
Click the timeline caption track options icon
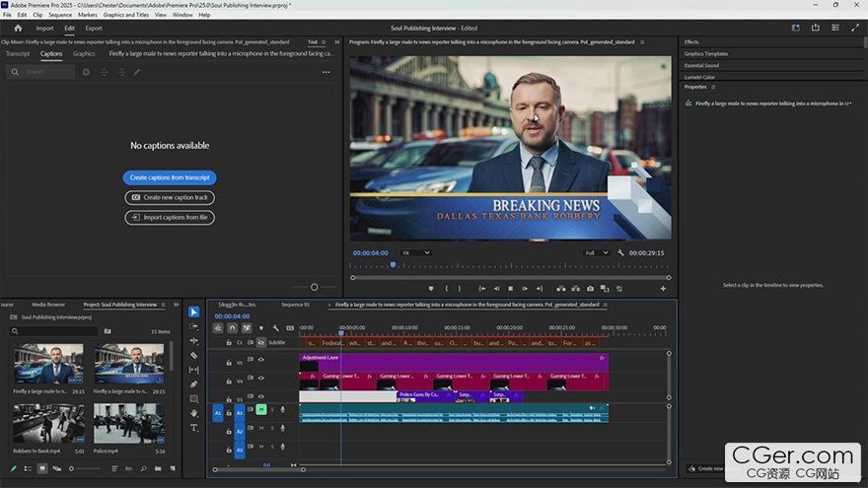pyautogui.click(x=290, y=328)
